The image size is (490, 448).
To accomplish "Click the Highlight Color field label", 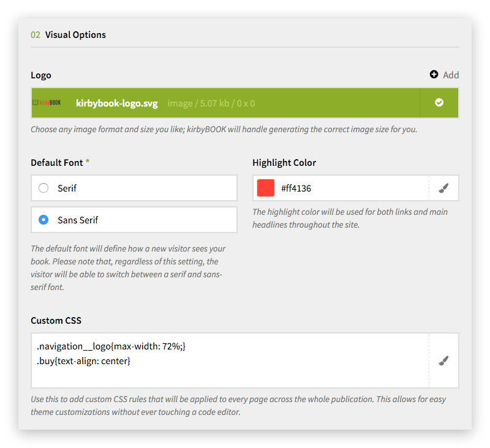I will [284, 163].
